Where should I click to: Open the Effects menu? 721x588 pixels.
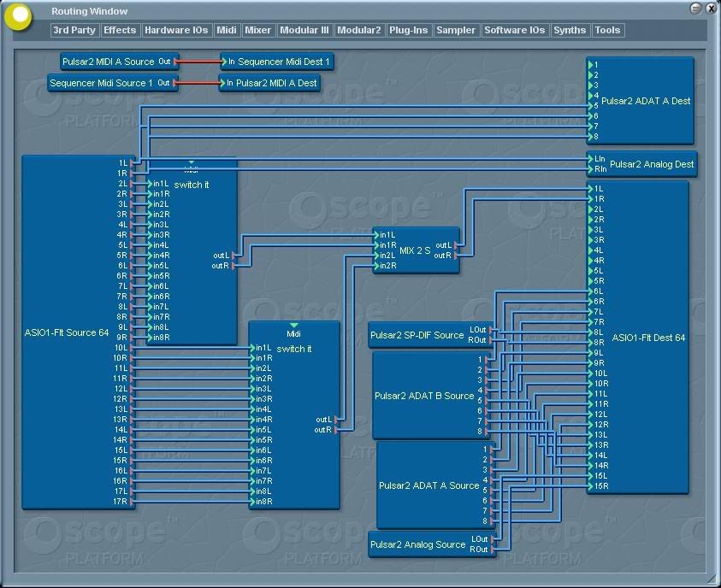[x=120, y=30]
